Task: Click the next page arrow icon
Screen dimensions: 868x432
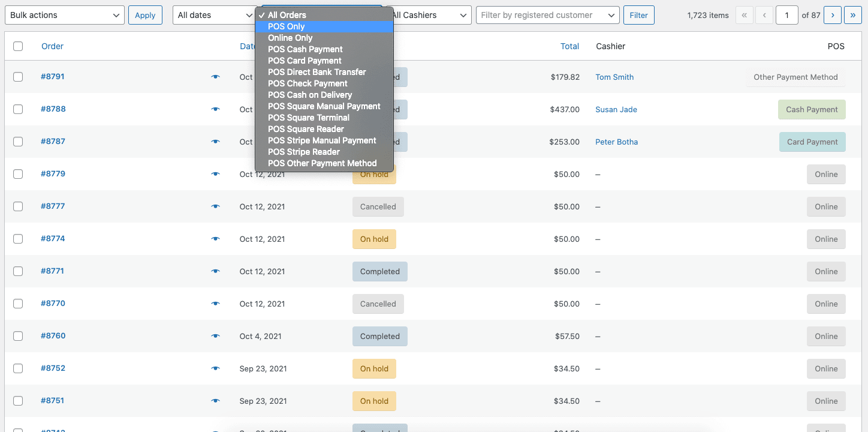Action: click(832, 14)
